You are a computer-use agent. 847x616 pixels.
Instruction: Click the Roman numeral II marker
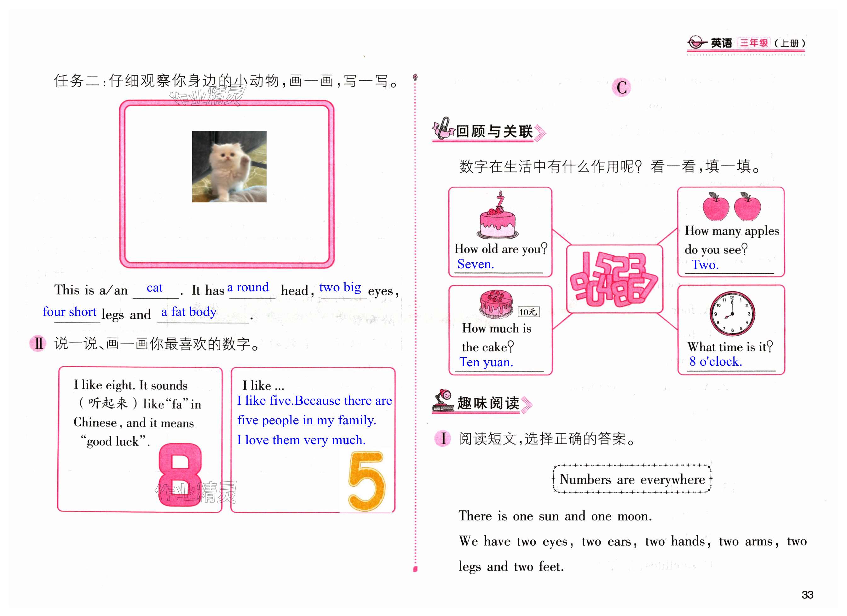(38, 343)
